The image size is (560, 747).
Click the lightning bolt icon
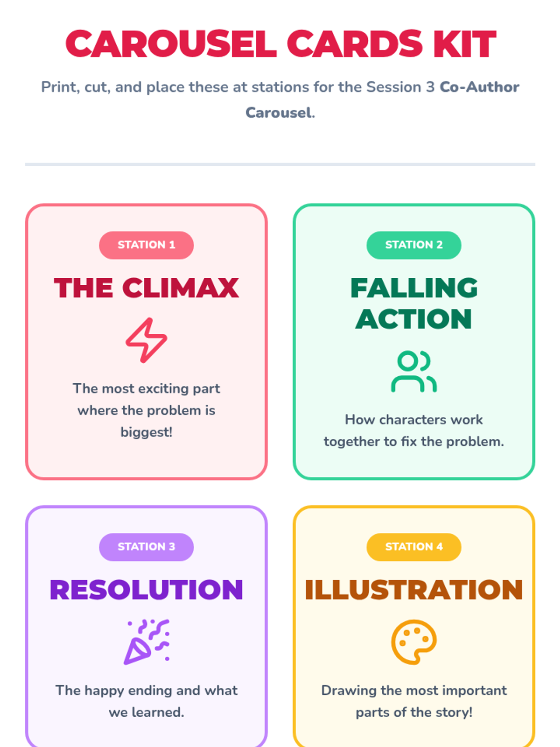(146, 340)
